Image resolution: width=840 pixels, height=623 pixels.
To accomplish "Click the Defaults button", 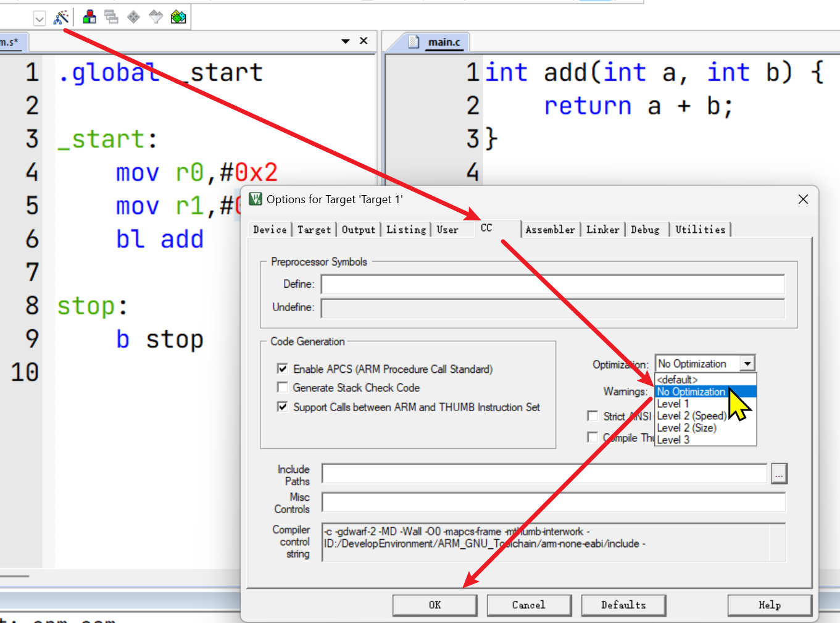I will 623,605.
